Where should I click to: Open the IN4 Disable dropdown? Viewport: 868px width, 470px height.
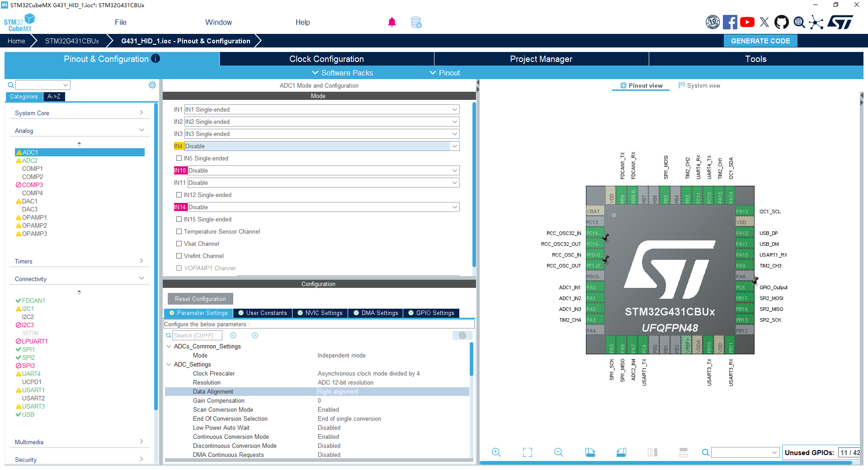pyautogui.click(x=322, y=146)
